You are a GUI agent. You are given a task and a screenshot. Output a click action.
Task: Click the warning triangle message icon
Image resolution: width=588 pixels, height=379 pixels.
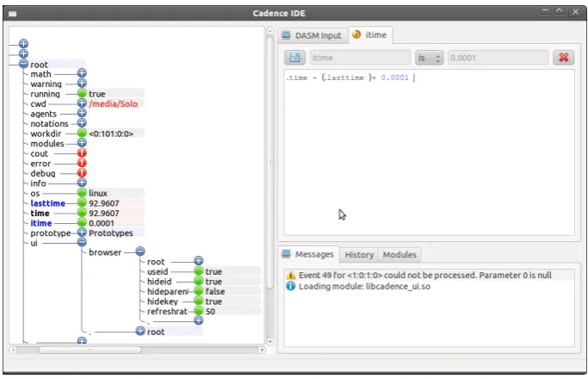pos(291,275)
